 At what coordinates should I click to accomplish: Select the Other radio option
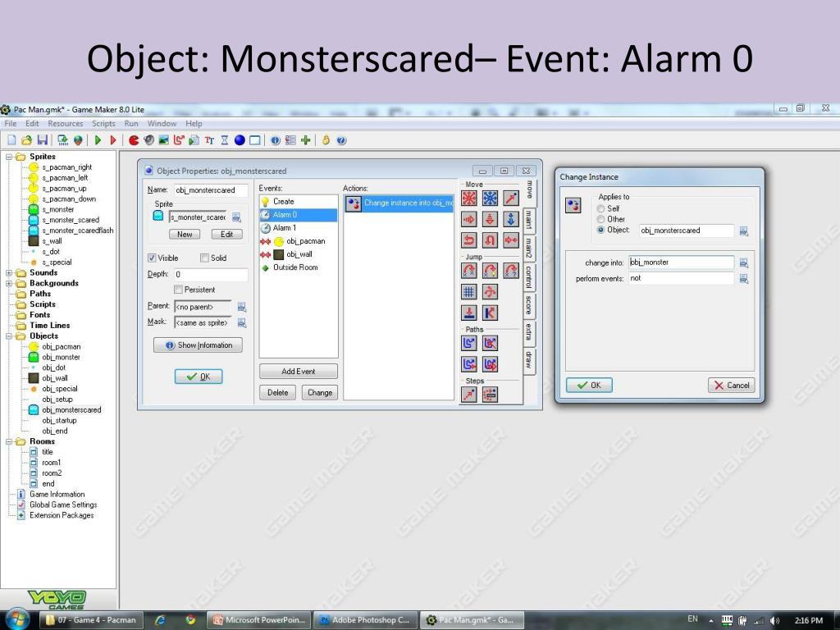tap(601, 219)
